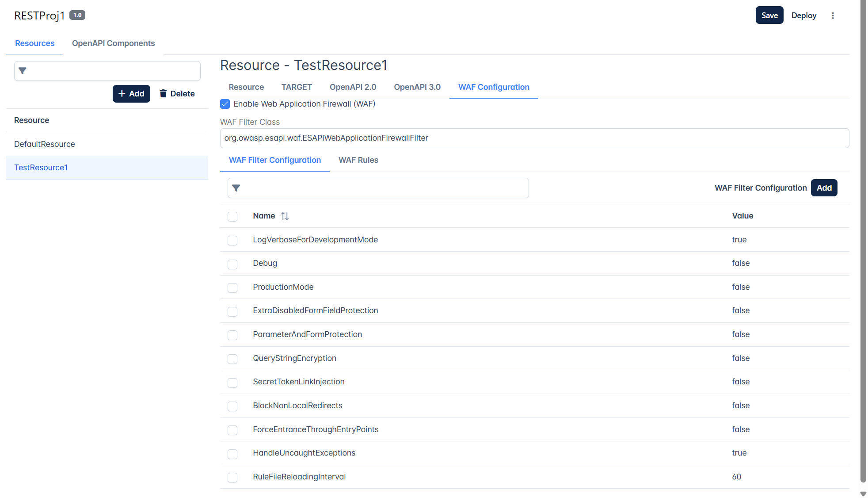The image size is (868, 498).
Task: Click the Save button
Action: [x=769, y=15]
